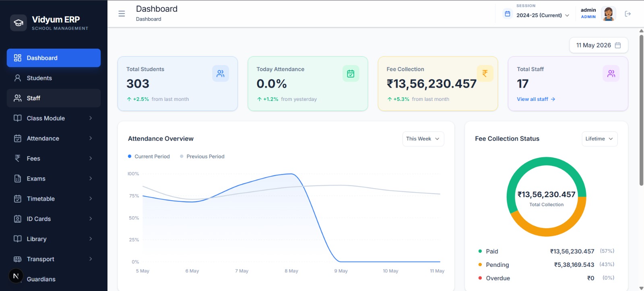
Task: Select Exams in the sidebar
Action: [54, 178]
